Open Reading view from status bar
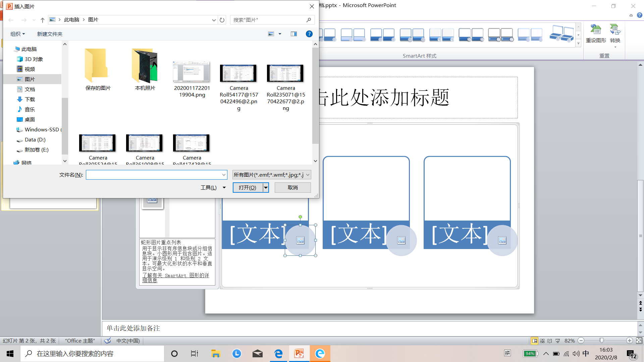Viewport: 644px width, 362px height. click(550, 341)
